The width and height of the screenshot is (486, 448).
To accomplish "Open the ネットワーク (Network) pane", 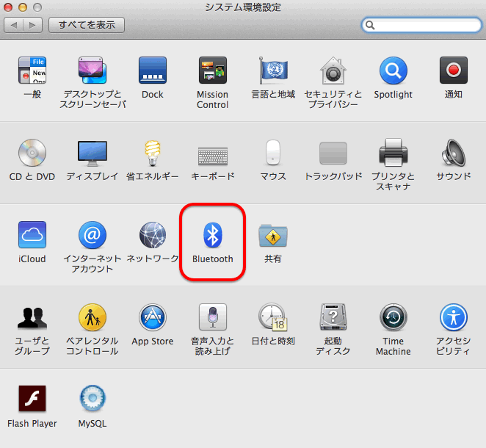I will (x=153, y=236).
